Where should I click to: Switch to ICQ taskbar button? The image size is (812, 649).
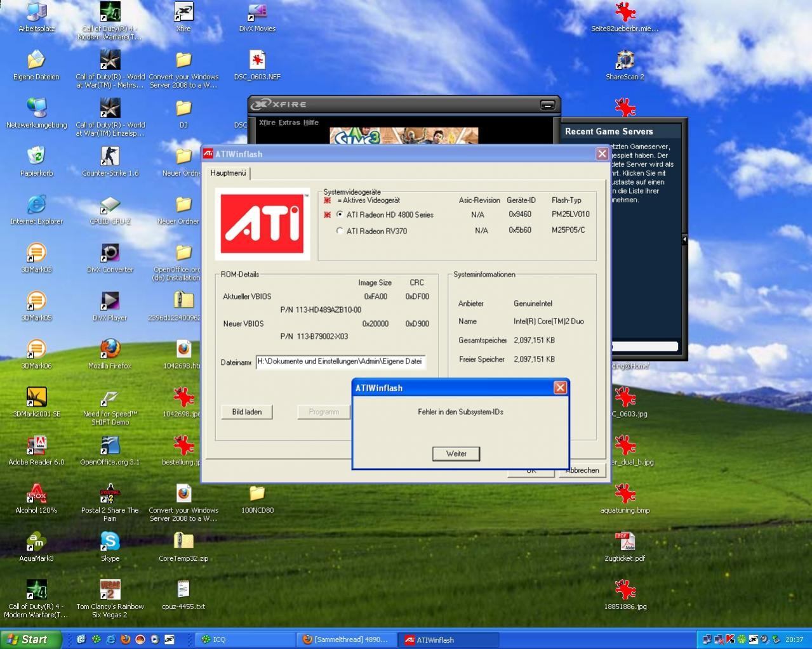[x=245, y=639]
